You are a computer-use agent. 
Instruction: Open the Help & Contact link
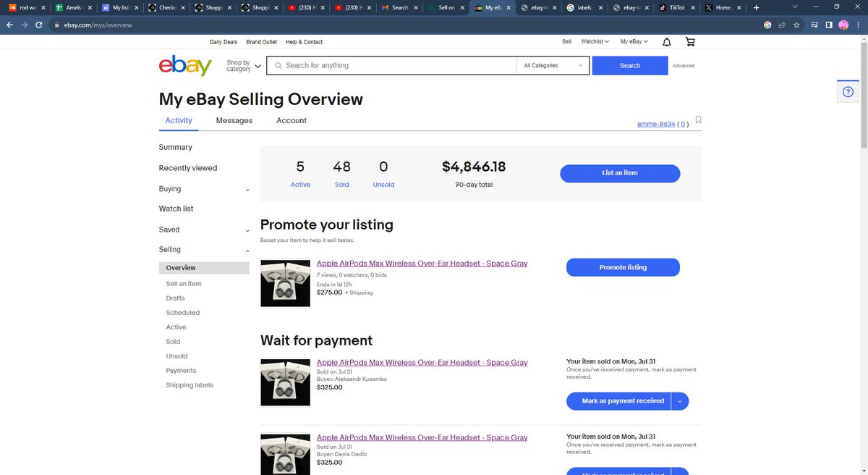(305, 42)
